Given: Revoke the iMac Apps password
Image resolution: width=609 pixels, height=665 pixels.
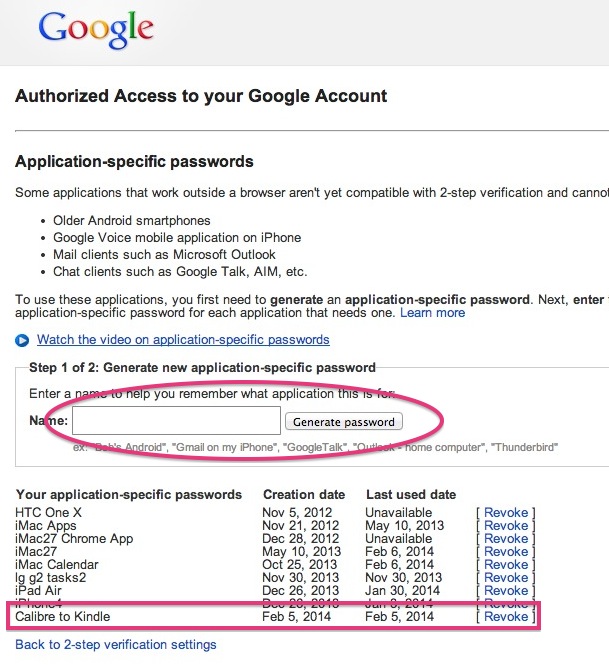Looking at the screenshot, I should point(506,525).
